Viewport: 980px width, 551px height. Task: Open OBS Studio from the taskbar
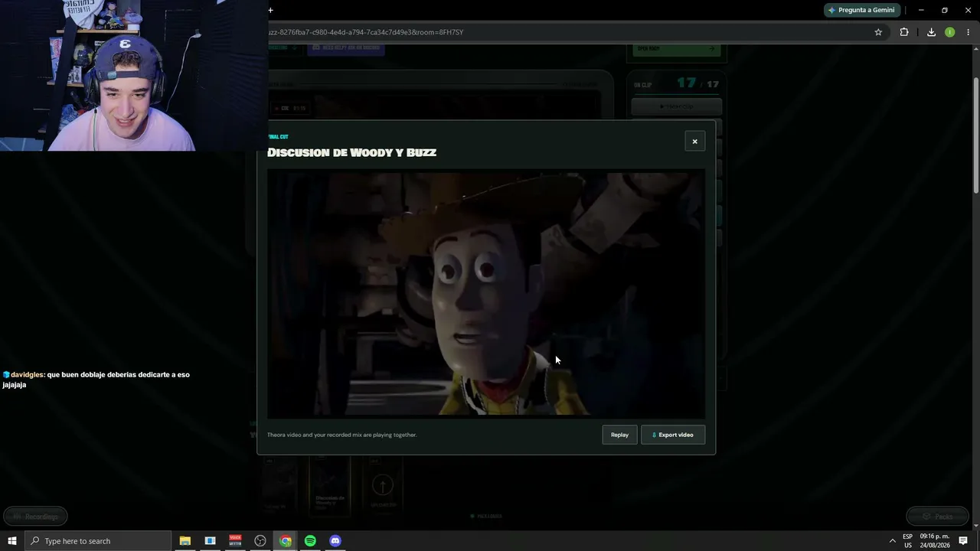coord(260,541)
